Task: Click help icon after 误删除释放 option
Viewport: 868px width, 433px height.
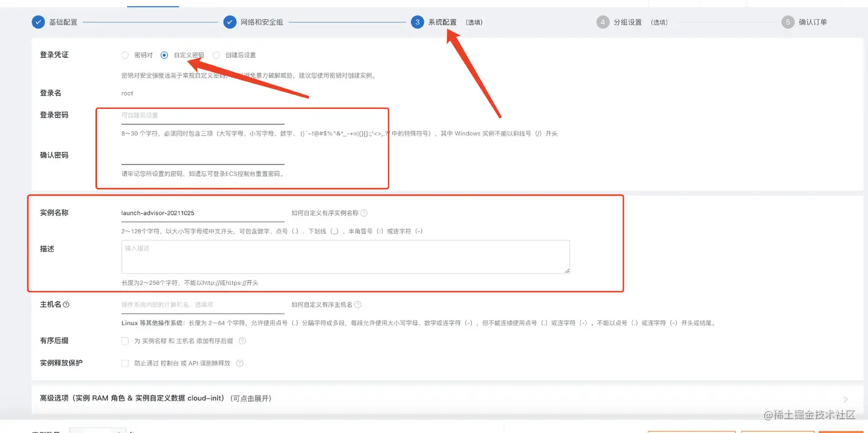Action: tap(240, 363)
